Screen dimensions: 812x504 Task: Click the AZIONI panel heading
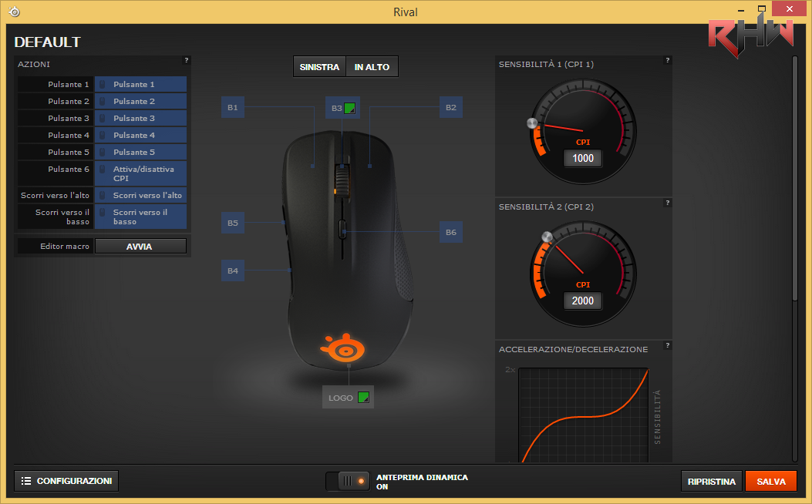click(34, 64)
